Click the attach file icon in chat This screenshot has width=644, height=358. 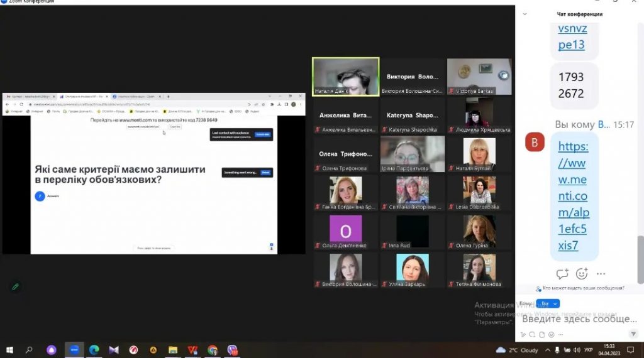pos(542,334)
